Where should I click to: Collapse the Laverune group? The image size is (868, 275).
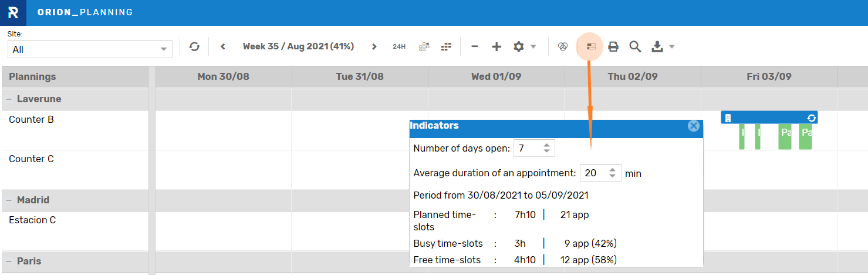tap(9, 99)
